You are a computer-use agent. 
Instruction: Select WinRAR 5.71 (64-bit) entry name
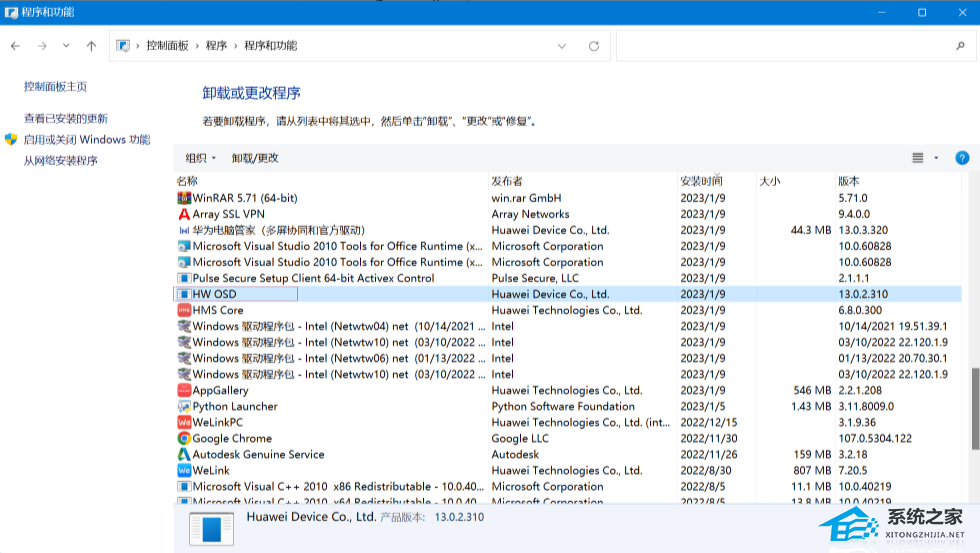pos(245,198)
